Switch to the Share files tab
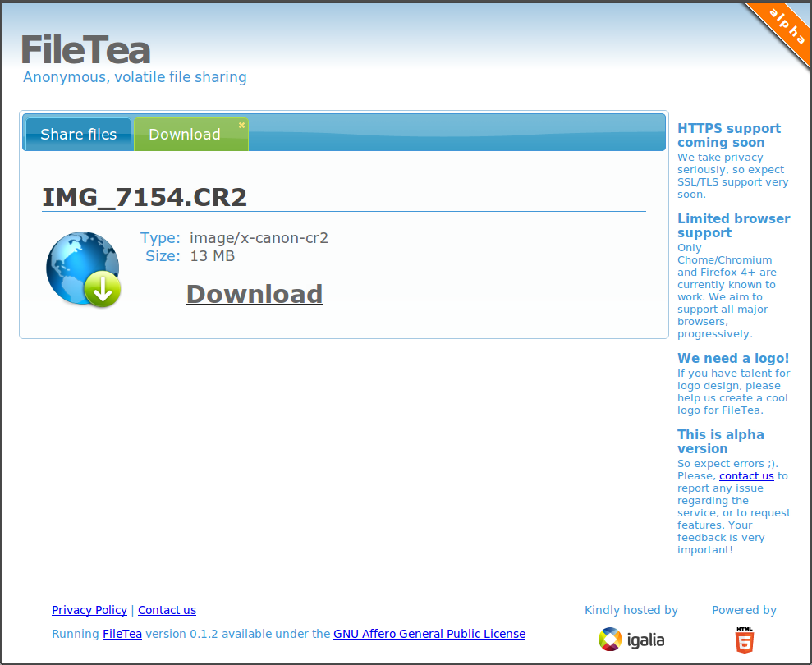Viewport: 812px width, 665px height. pos(79,135)
